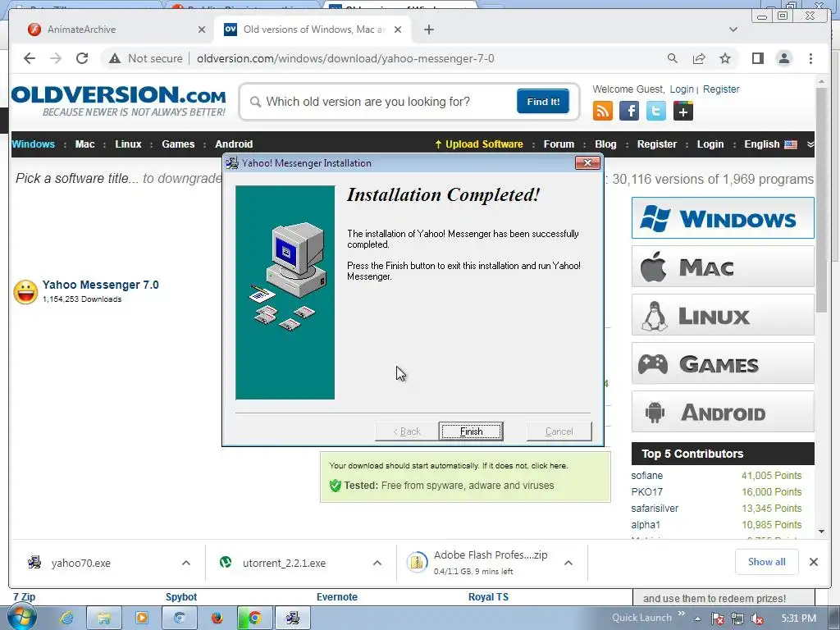The height and width of the screenshot is (630, 840).
Task: Click the Games category banner
Action: point(723,363)
